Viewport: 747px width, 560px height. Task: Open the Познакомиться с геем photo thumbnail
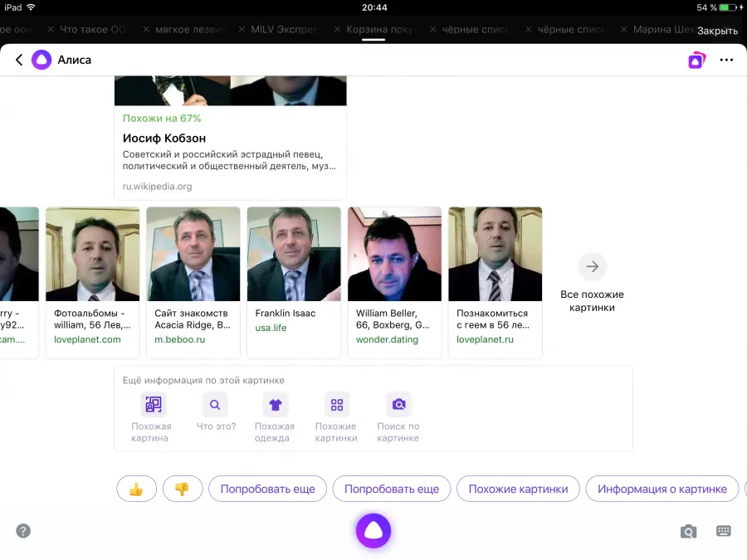(496, 254)
